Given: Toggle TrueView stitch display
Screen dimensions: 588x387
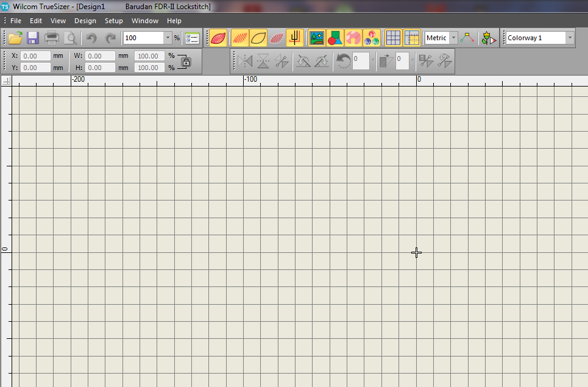Looking at the screenshot, I should pos(218,38).
